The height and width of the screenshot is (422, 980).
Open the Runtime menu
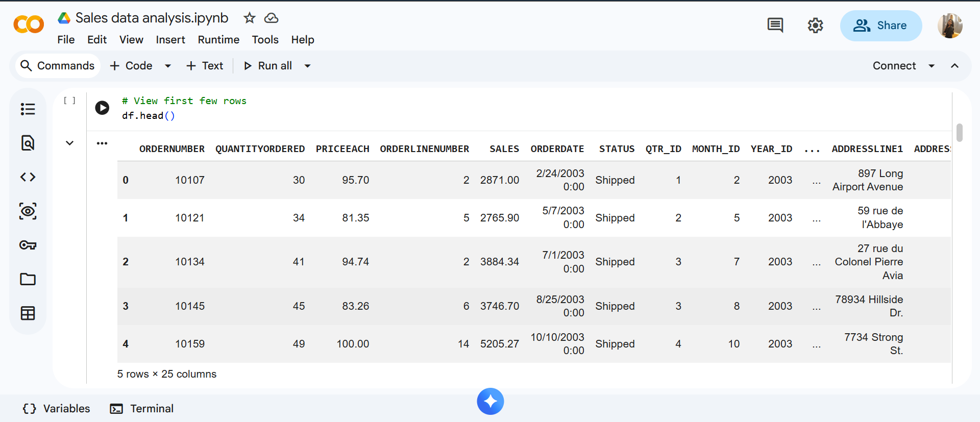(218, 40)
